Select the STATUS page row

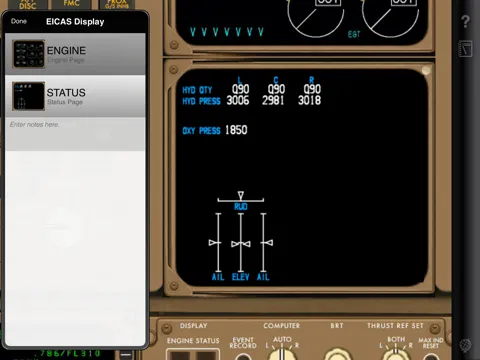pos(75,96)
